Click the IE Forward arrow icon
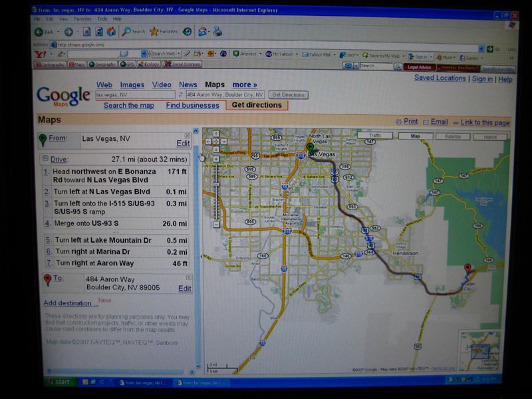Viewport: 532px width, 399px height. (68, 32)
